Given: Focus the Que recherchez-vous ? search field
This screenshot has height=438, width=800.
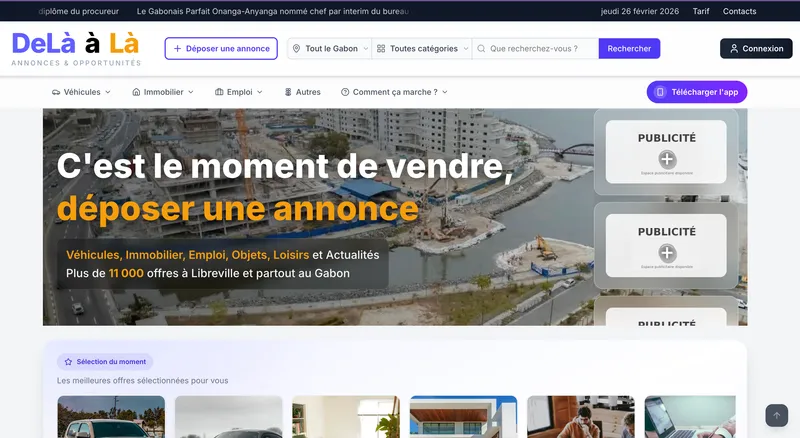Looking at the screenshot, I should [x=536, y=48].
